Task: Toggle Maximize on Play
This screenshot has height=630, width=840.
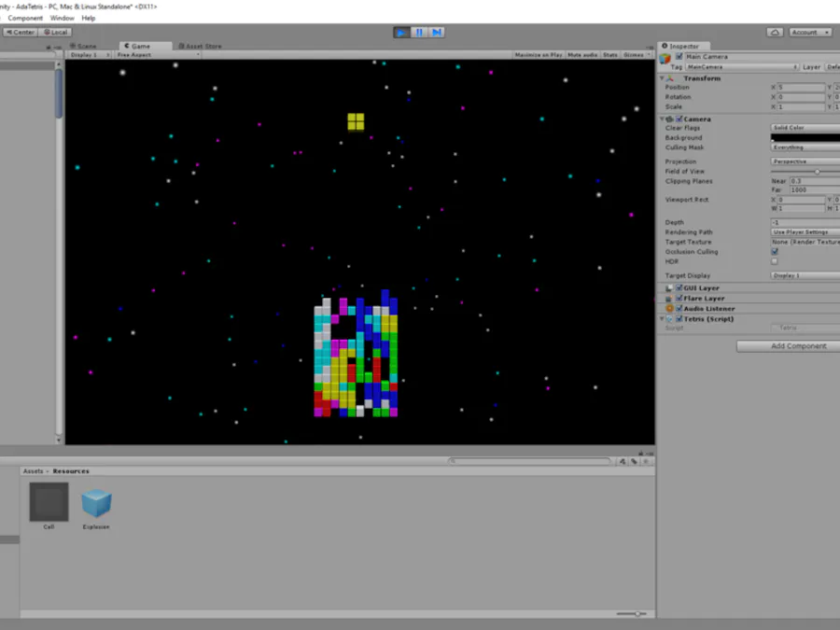Action: (x=539, y=55)
